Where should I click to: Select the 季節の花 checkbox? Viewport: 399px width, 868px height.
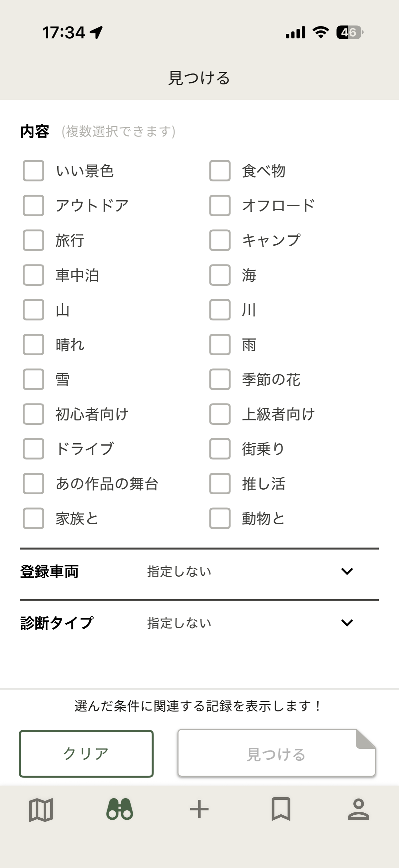220,379
